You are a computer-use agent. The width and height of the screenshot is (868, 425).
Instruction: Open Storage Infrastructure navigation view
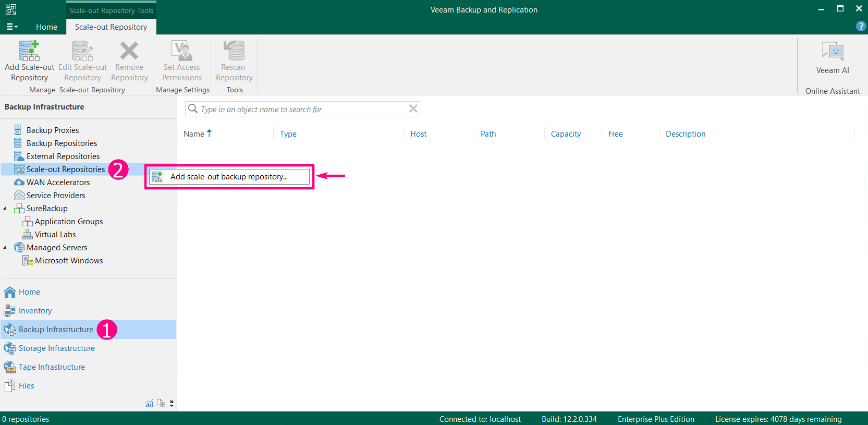(57, 348)
